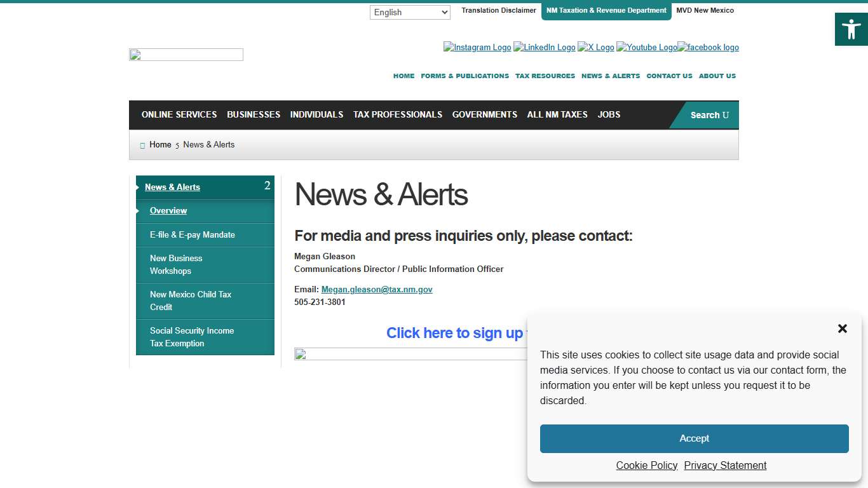Email Megan Gleason via her address link
This screenshot has width=868, height=488.
[x=377, y=289]
